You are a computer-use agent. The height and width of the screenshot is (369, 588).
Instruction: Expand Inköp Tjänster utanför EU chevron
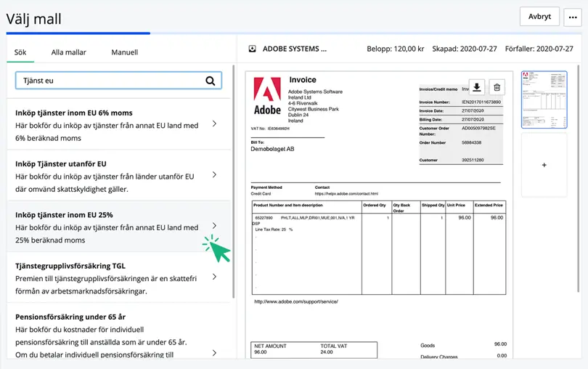coord(214,174)
